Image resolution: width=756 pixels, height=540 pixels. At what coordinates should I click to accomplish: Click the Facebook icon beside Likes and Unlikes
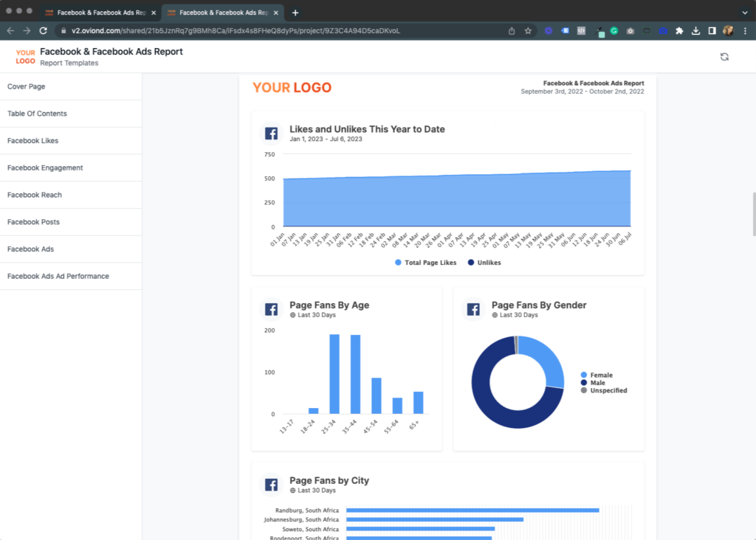271,134
